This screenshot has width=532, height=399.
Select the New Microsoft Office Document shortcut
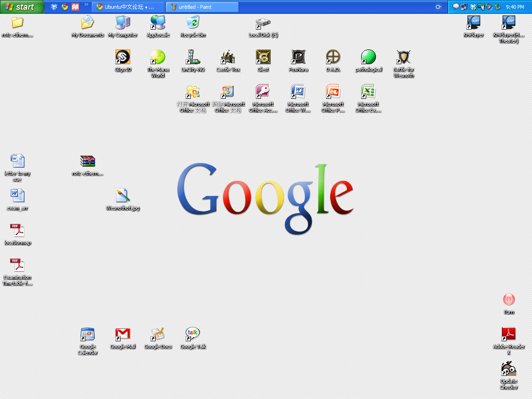pos(228,92)
